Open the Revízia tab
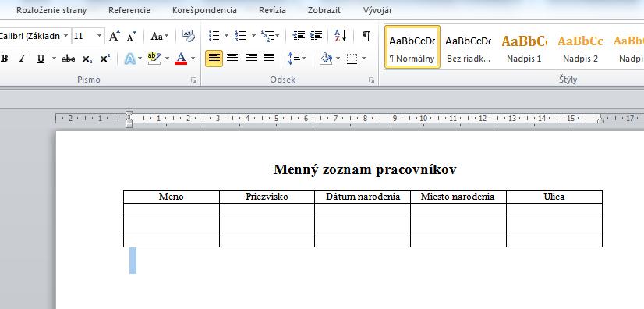 click(x=272, y=10)
